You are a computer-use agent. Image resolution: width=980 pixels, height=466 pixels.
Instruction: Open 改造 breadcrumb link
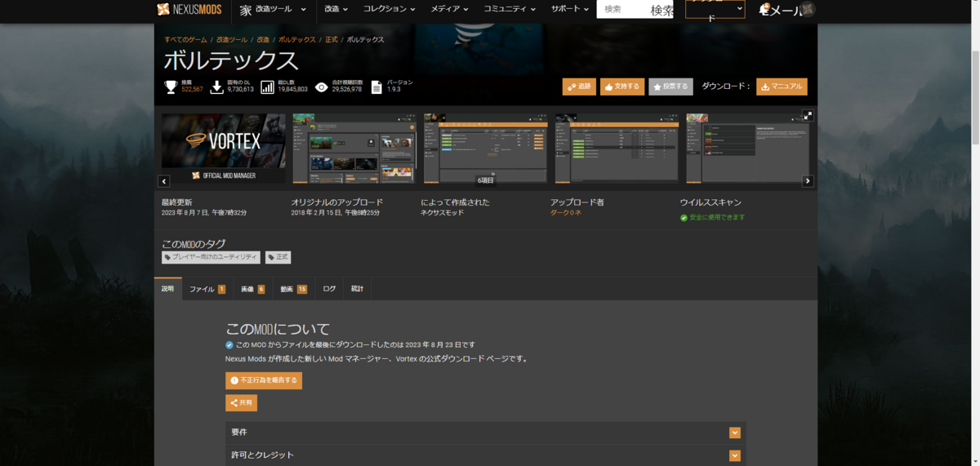click(x=263, y=39)
